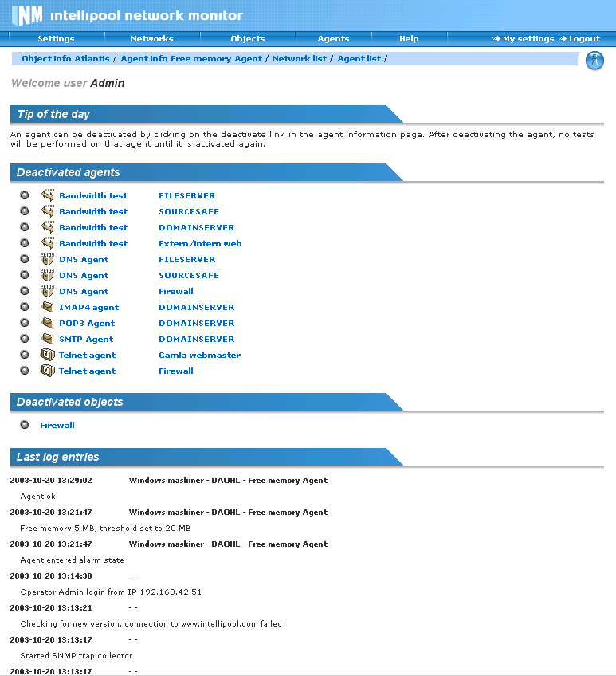Click the SMTP Agent mail icon
The image size is (616, 676).
[x=48, y=339]
